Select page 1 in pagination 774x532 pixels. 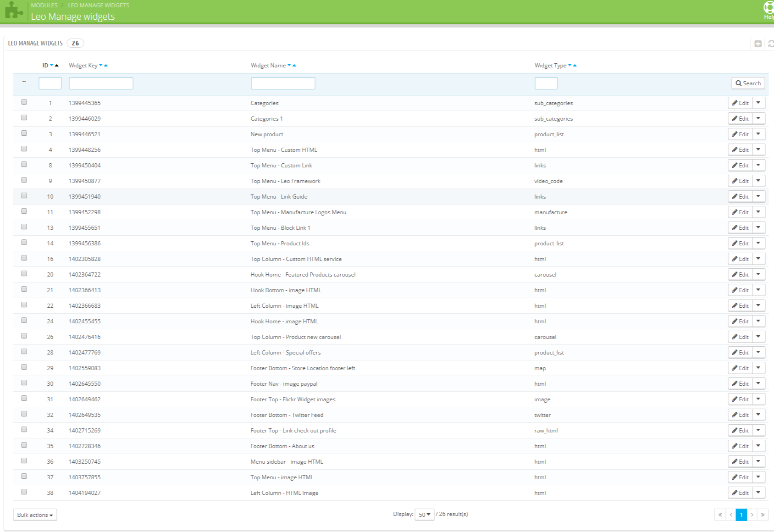[741, 515]
